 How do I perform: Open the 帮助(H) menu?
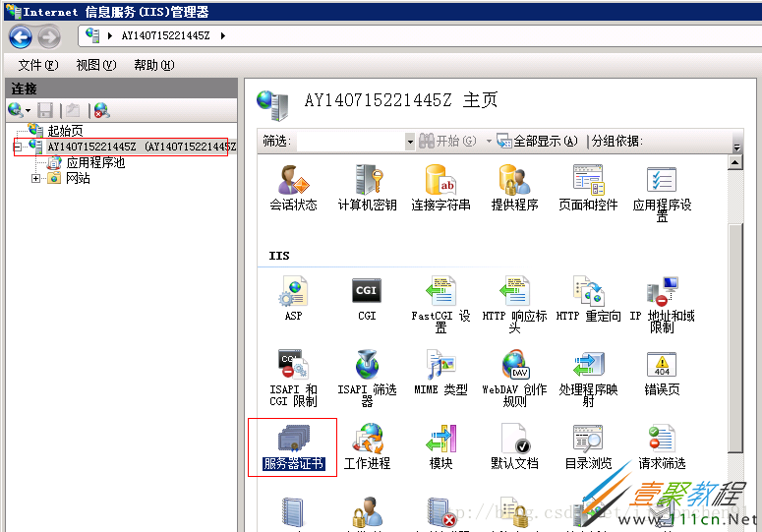(154, 65)
